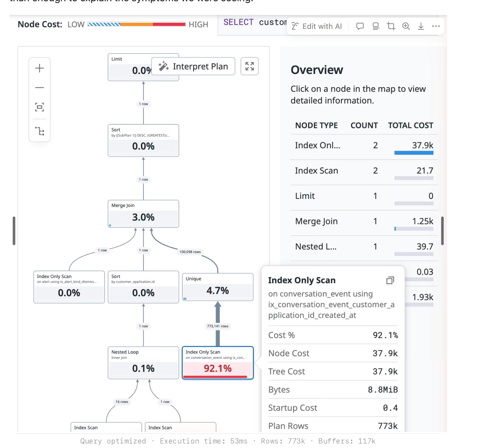Viewport: 490px width, 448px height.
Task: Click the Node Cost LOW–HIGH color legend bar
Action: [x=136, y=24]
